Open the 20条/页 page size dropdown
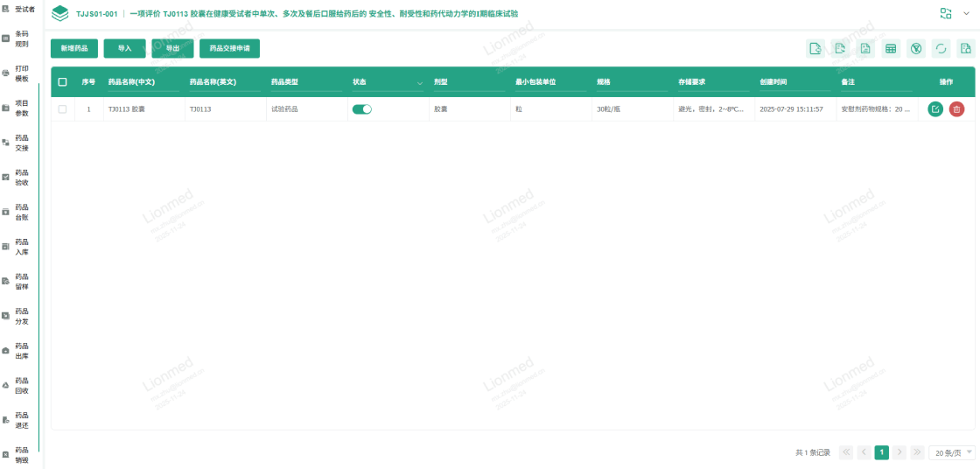 click(x=952, y=452)
